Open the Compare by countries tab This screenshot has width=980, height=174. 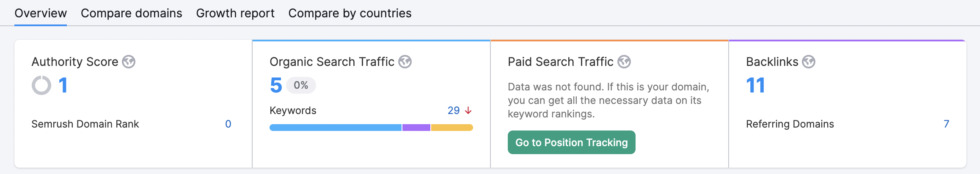pyautogui.click(x=350, y=13)
